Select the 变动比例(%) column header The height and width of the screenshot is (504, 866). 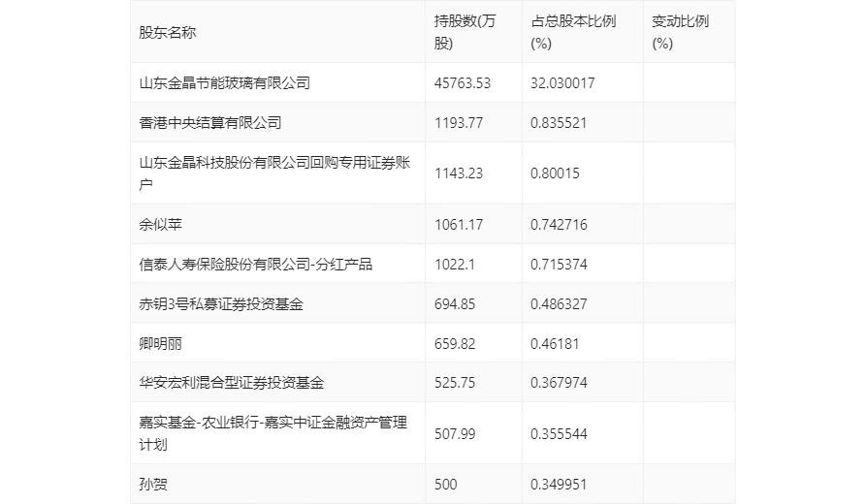pos(680,33)
